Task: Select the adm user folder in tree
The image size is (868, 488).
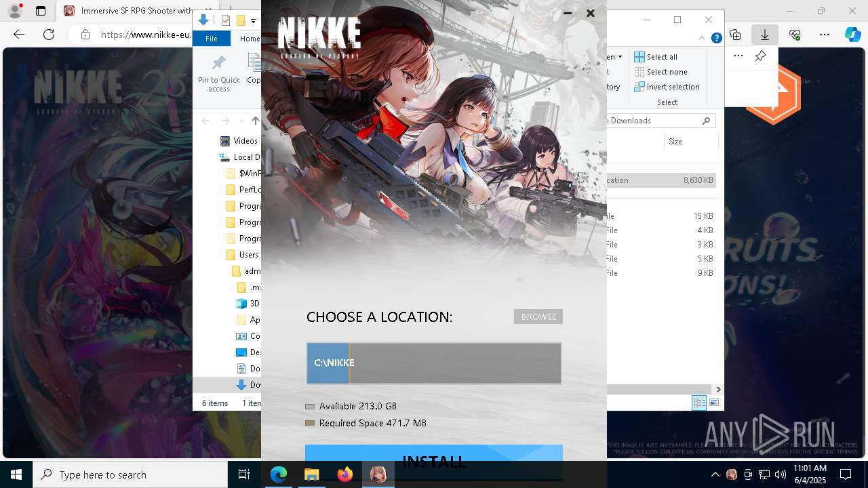Action: coord(246,271)
